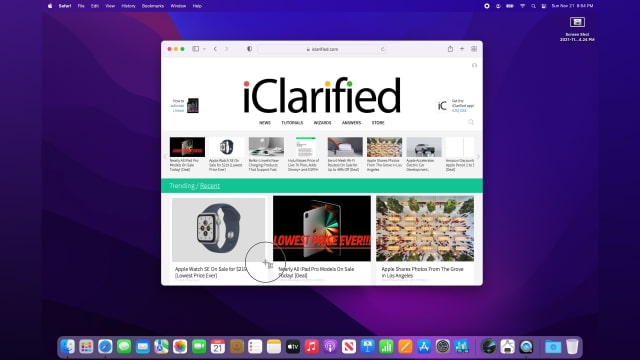Open Maps from the Dock

point(161,347)
